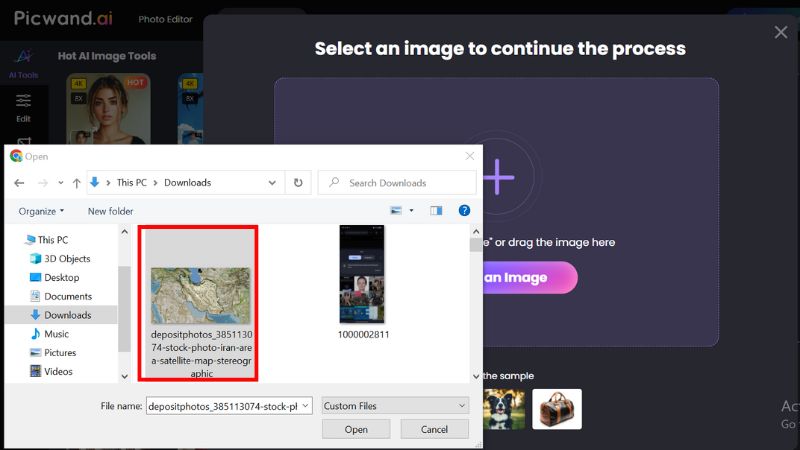The width and height of the screenshot is (800, 450).
Task: Open the Organize dropdown menu
Action: [x=41, y=211]
